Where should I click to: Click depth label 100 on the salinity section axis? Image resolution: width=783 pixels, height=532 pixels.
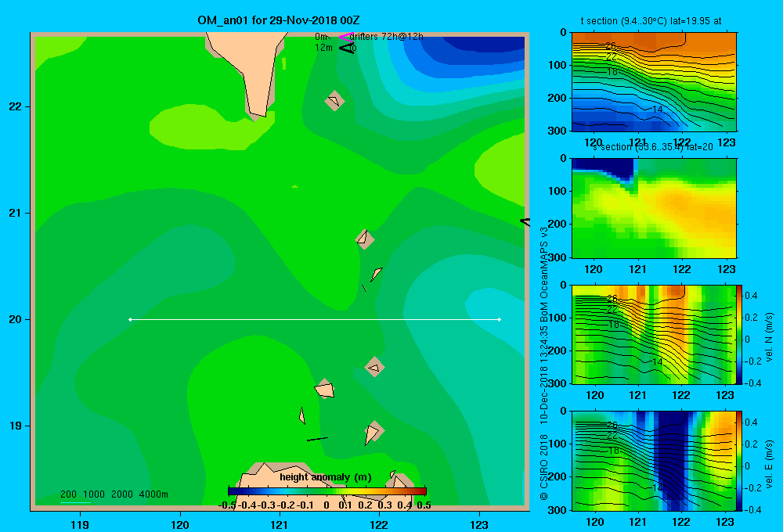tap(557, 191)
